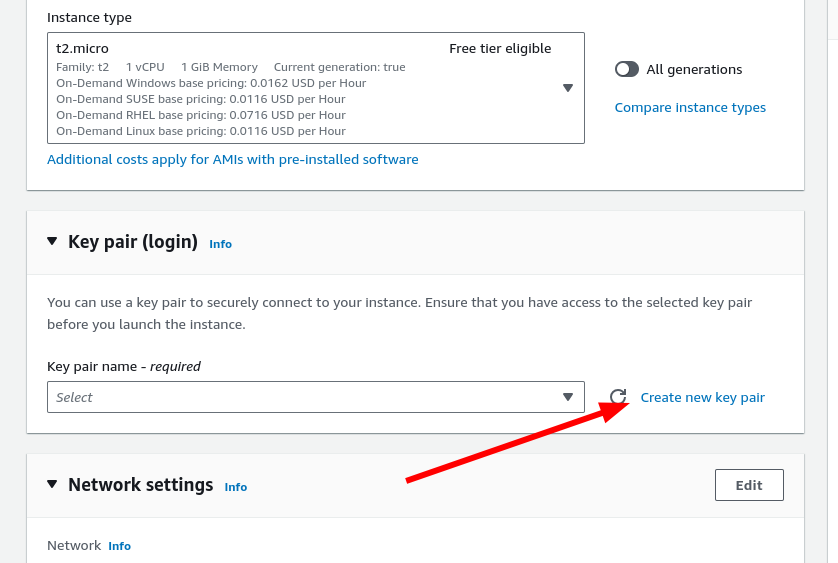This screenshot has height=563, width=838.
Task: Click the Key pair name required label
Action: click(x=124, y=366)
